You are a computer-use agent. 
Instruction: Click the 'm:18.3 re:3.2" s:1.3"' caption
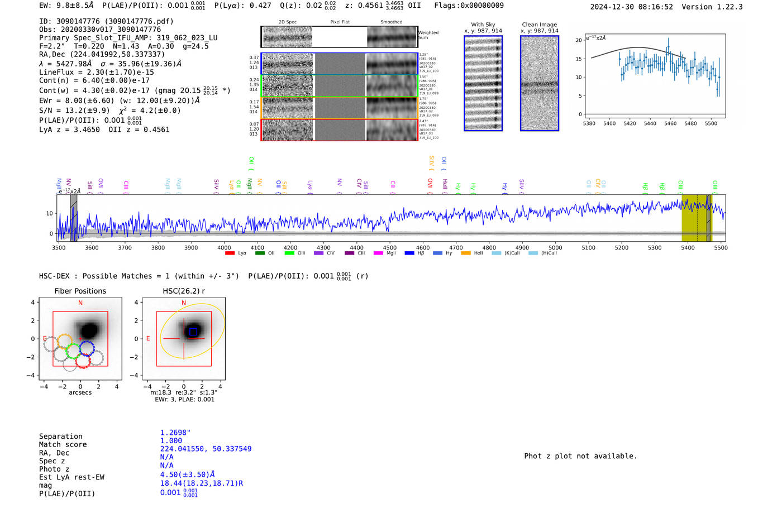[x=184, y=393]
